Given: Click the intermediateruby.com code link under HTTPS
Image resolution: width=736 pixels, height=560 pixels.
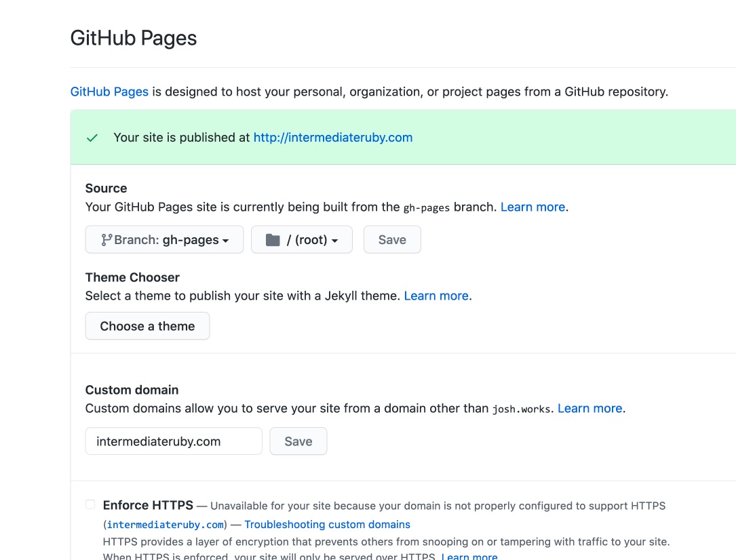Looking at the screenshot, I should (x=166, y=525).
